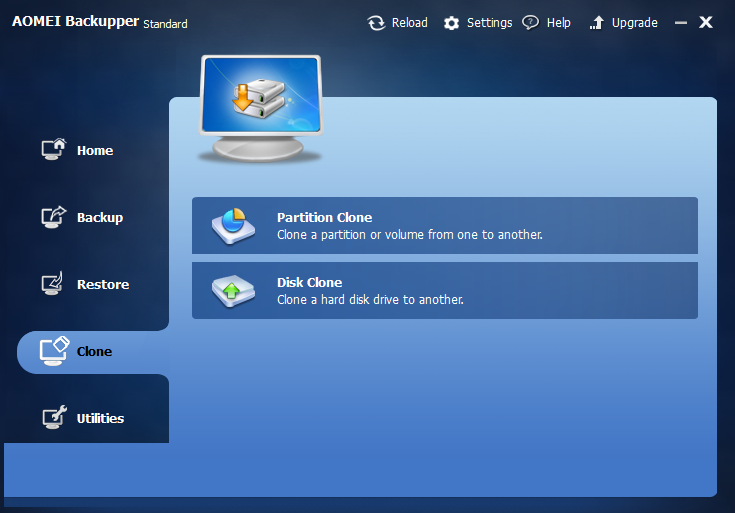
Task: Click the Utilities wrench icon in sidebar
Action: (54, 417)
